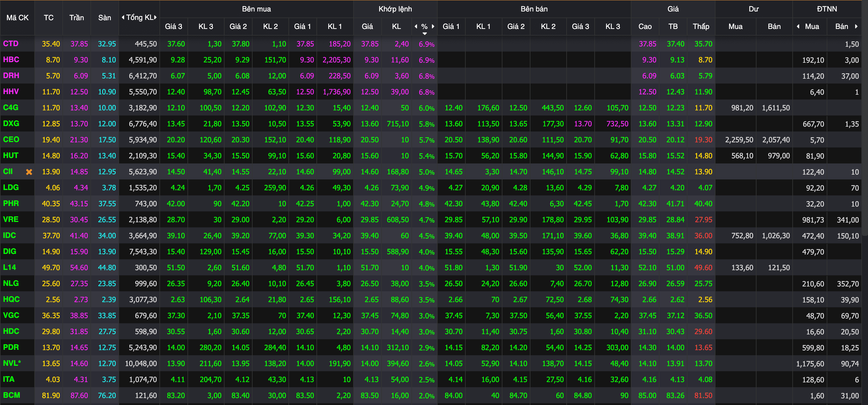Open HDC stock symbol

pos(11,331)
